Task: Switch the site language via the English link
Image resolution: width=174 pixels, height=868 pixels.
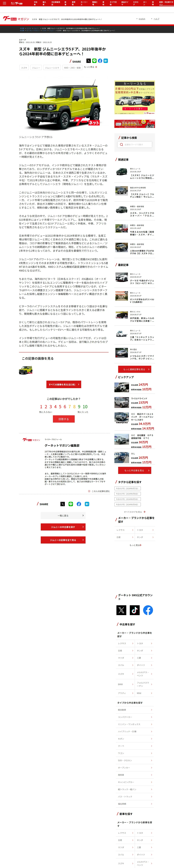Action: (142, 19)
